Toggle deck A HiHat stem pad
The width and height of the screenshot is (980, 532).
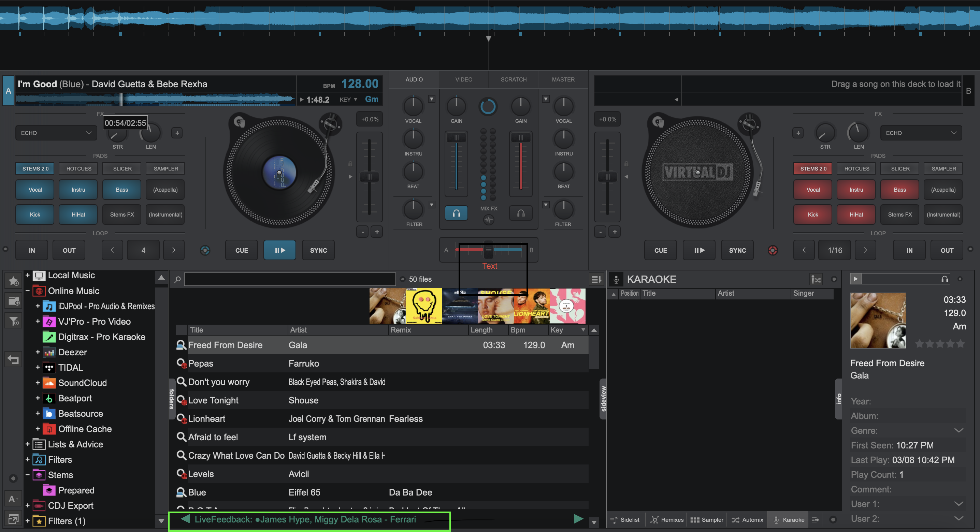[x=78, y=215]
